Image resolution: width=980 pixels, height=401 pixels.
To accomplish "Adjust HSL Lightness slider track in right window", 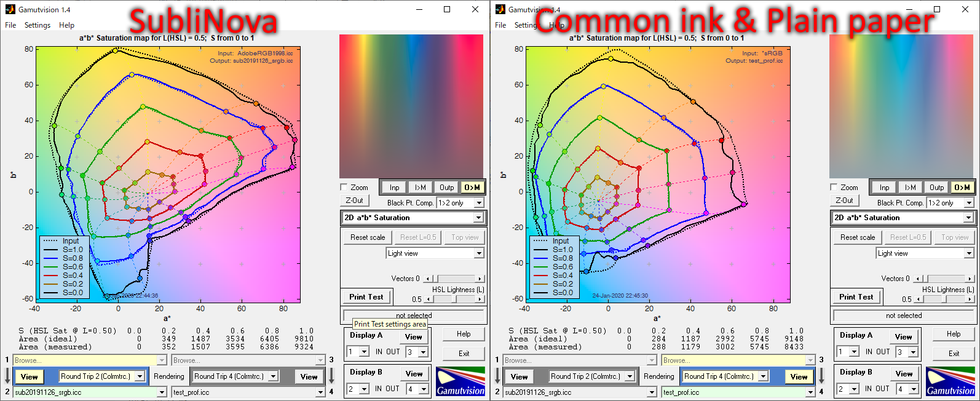I will pos(944,299).
